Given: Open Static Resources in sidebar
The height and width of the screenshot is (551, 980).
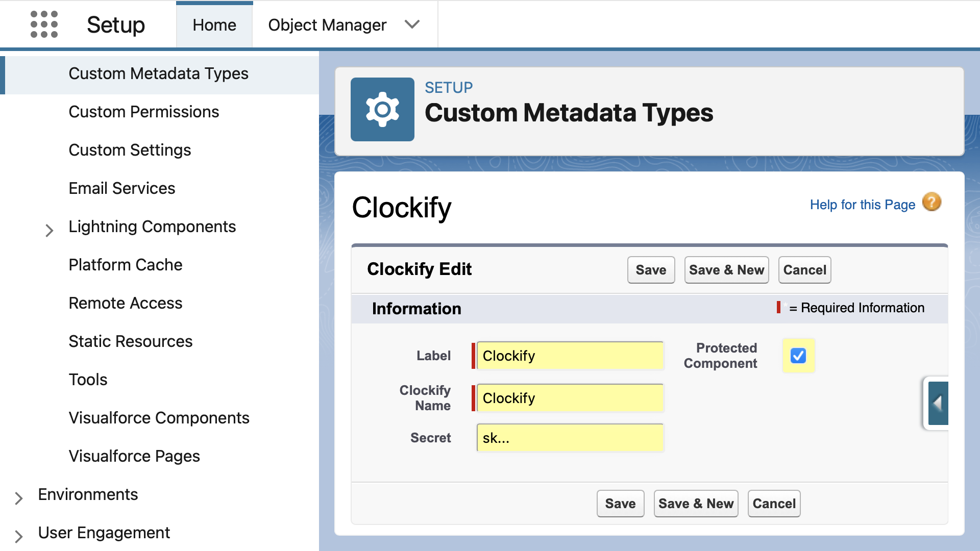Looking at the screenshot, I should [x=131, y=341].
